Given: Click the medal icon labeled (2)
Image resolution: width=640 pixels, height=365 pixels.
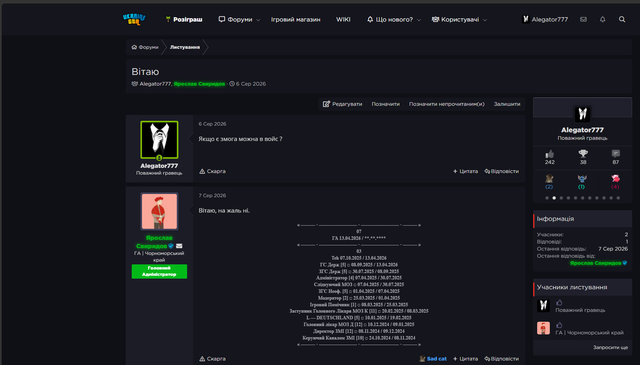Looking at the screenshot, I should (x=549, y=178).
